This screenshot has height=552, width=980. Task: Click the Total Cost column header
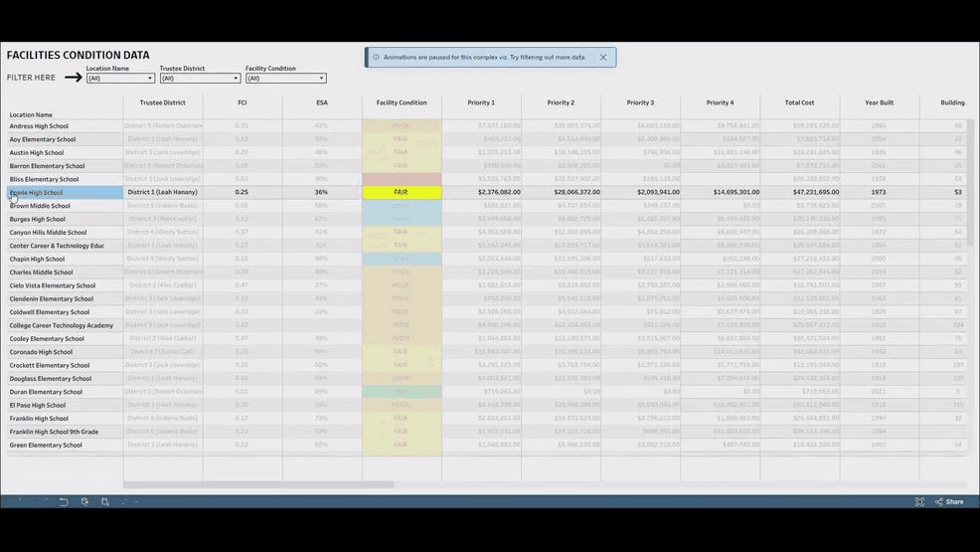click(799, 102)
